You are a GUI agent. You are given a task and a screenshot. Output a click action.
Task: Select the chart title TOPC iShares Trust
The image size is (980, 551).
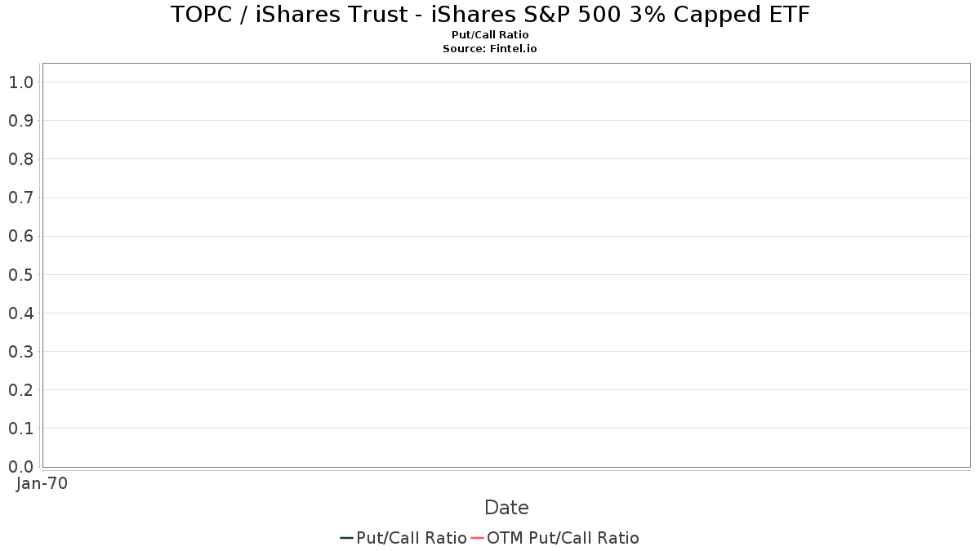click(x=490, y=14)
